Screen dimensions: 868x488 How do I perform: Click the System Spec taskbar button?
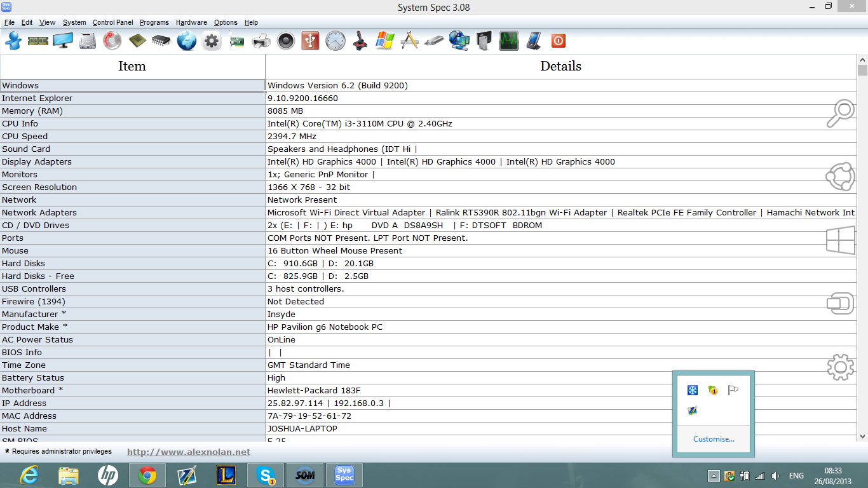tap(344, 475)
